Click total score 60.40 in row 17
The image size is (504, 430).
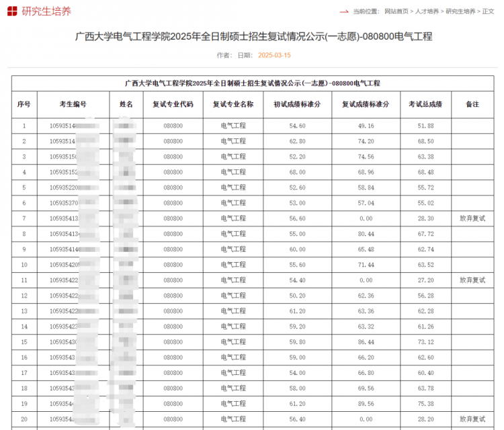coord(425,373)
